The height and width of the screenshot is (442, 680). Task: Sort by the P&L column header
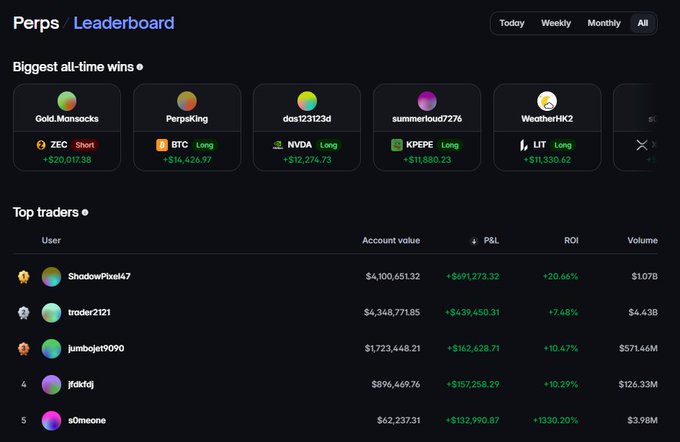point(491,240)
